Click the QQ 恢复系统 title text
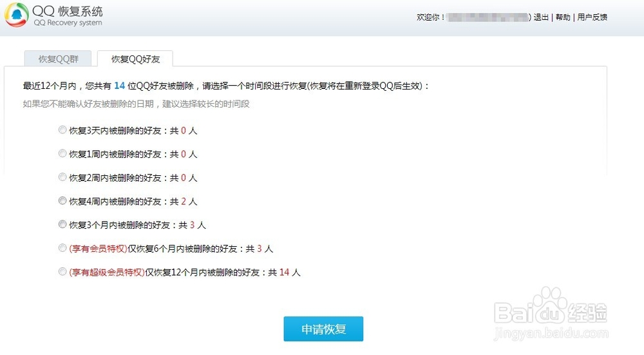This screenshot has width=644, height=355. coord(68,11)
